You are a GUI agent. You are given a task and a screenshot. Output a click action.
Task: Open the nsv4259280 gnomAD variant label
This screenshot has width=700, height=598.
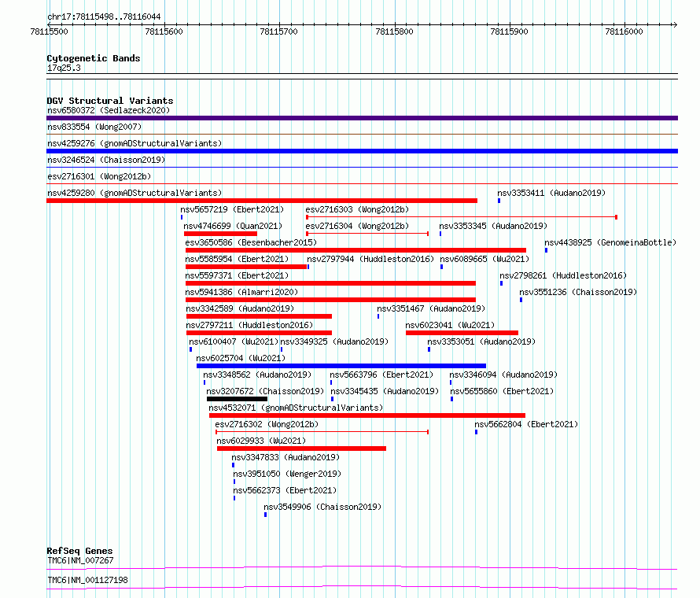[134, 193]
